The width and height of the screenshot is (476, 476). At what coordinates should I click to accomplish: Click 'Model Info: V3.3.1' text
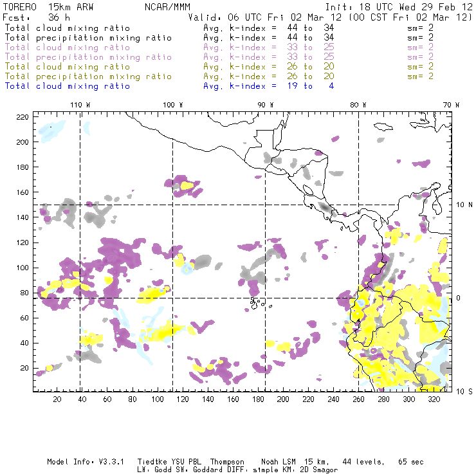coord(86,462)
